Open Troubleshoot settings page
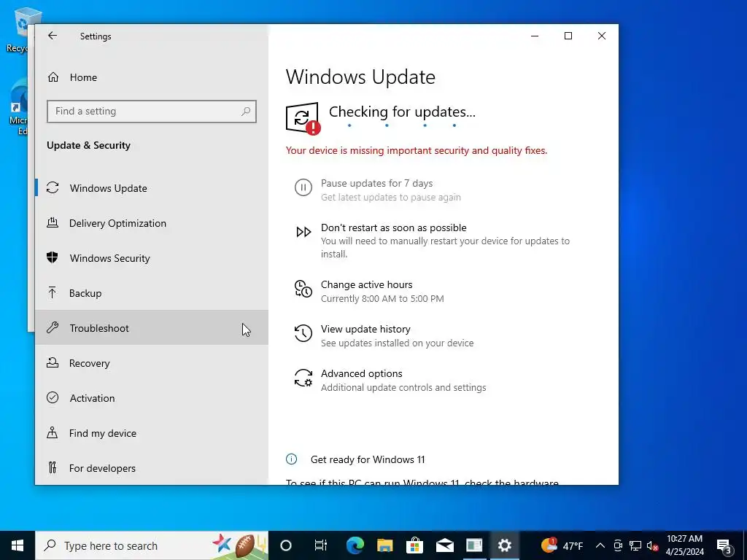 tap(152, 327)
